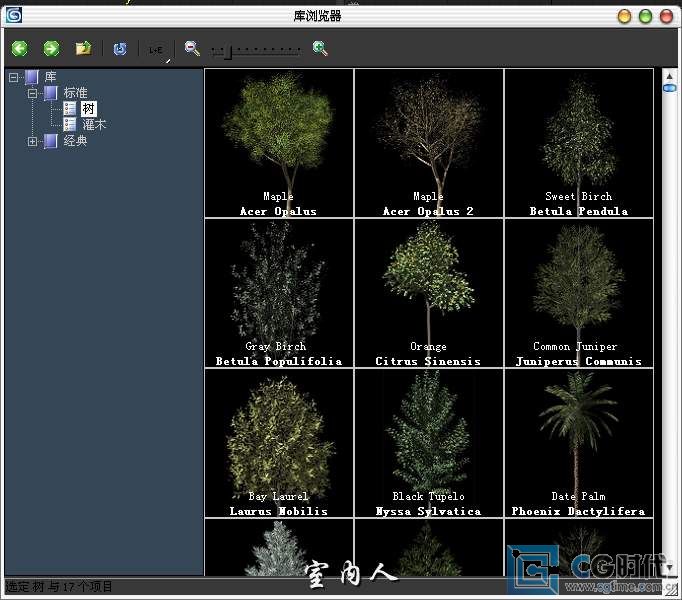
Task: Select the 库 root library item
Action: pos(50,77)
